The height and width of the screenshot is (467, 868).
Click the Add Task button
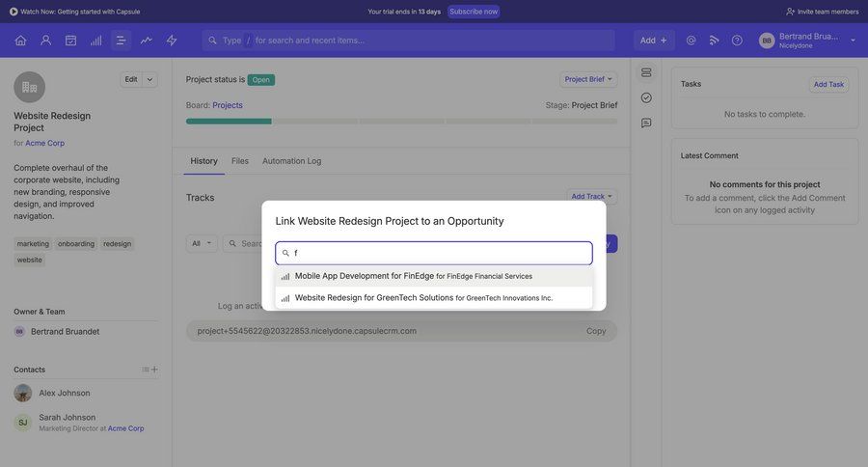coord(828,84)
